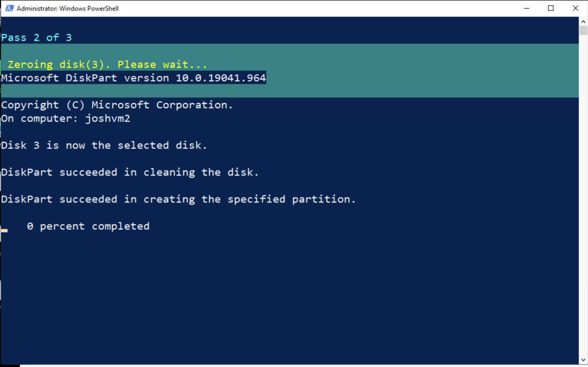588x367 pixels.
Task: Click the '0 percent completed' progress text
Action: (88, 226)
